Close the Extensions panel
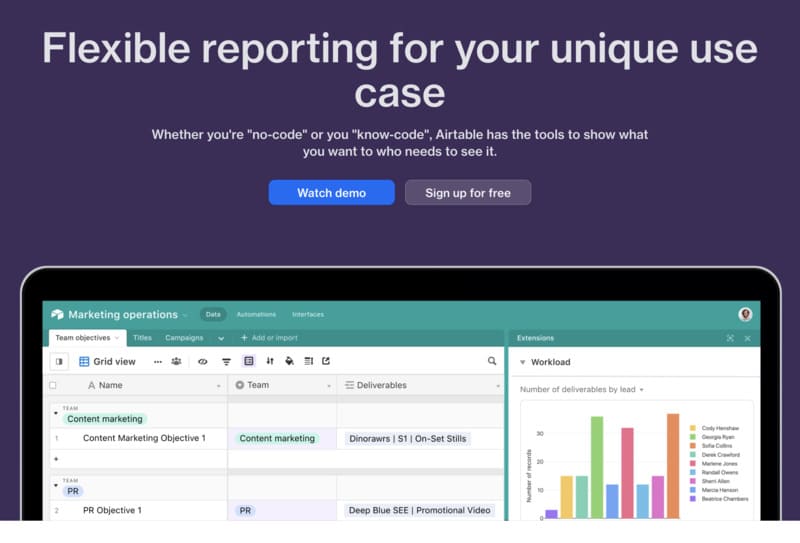800x543 pixels. (x=747, y=338)
